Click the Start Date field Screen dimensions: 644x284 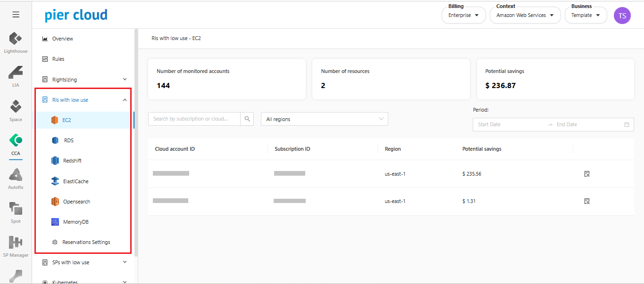(x=510, y=124)
